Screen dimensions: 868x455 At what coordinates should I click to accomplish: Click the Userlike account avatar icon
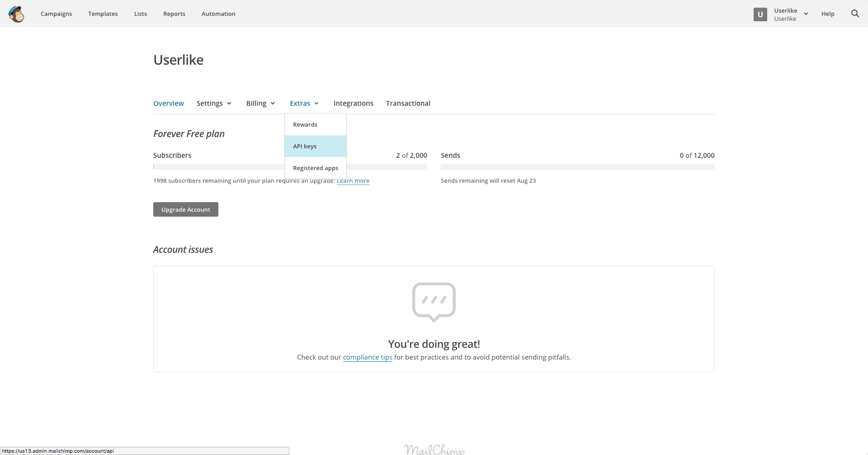click(x=760, y=14)
